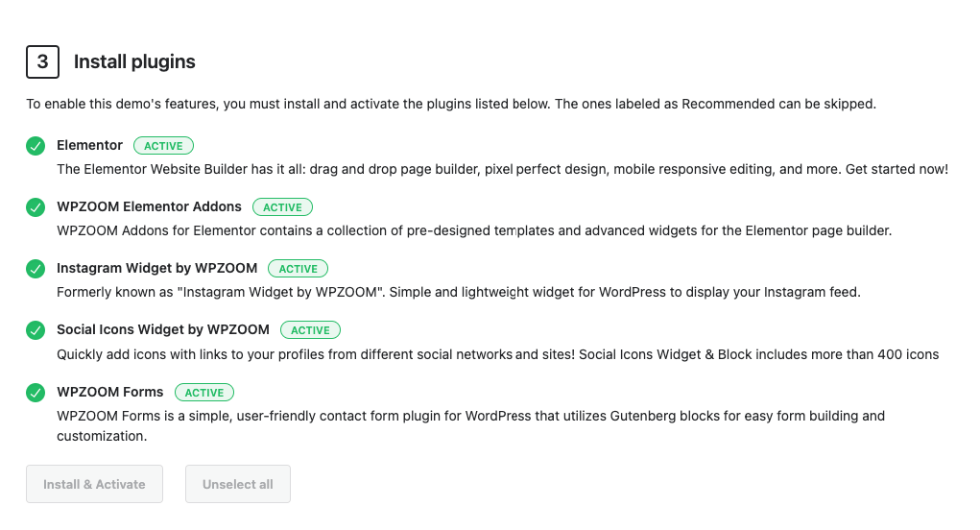Select the Elementor plugin title

point(90,145)
